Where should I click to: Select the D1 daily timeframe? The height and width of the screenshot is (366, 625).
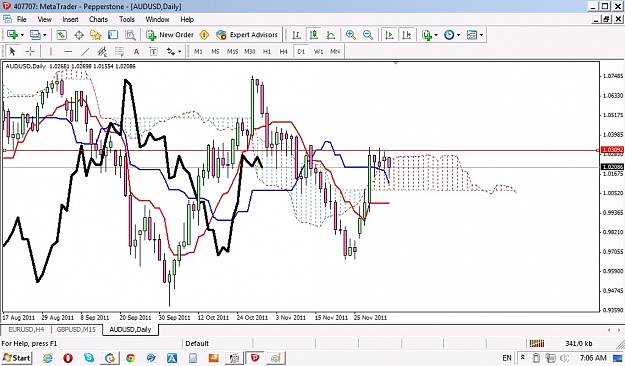(301, 51)
